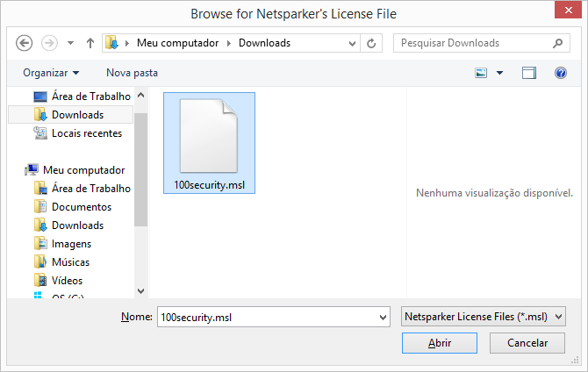Change view with the view icon
The width and height of the screenshot is (588, 372).
click(481, 73)
